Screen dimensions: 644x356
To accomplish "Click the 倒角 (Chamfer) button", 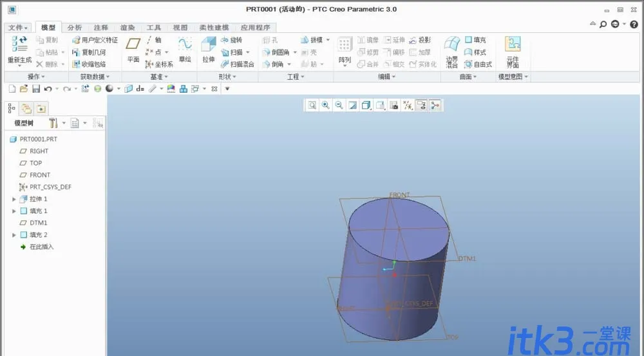I will coord(274,64).
